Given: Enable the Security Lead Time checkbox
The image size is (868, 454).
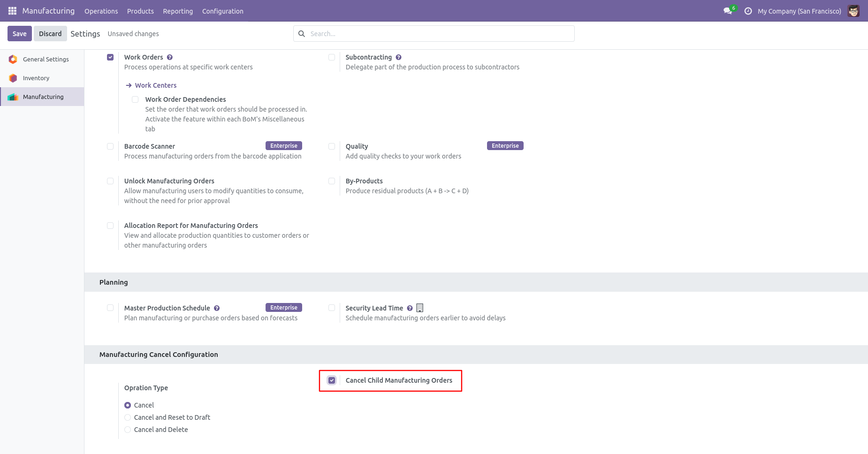Looking at the screenshot, I should pyautogui.click(x=332, y=308).
